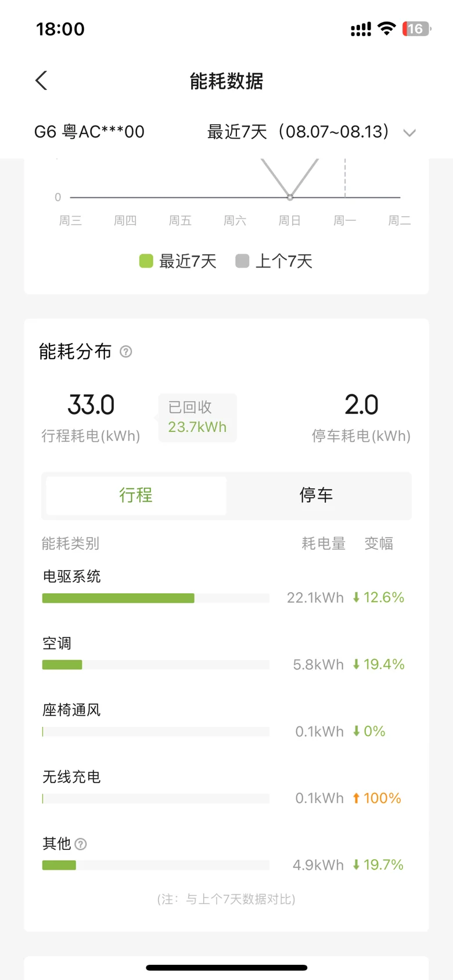Open vehicle selector G6 粤AC***00
The width and height of the screenshot is (453, 980).
pyautogui.click(x=89, y=132)
